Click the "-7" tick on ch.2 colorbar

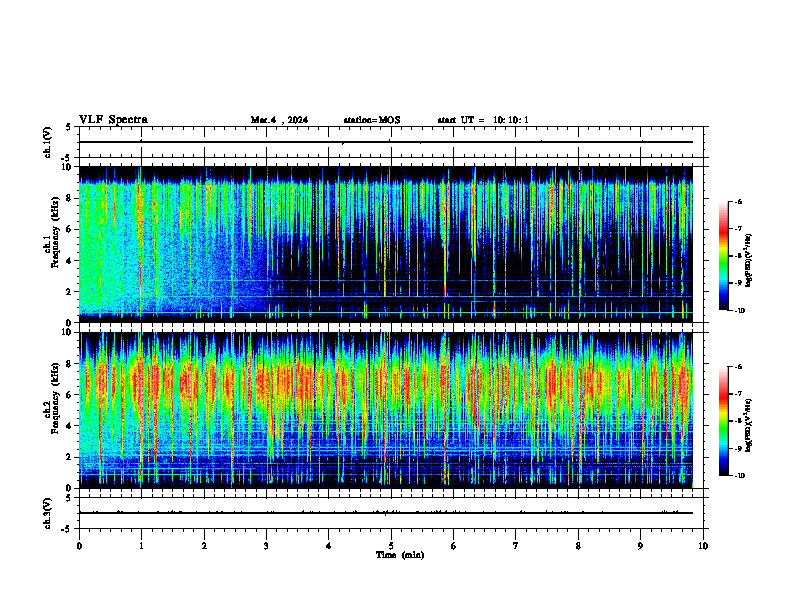coord(737,394)
